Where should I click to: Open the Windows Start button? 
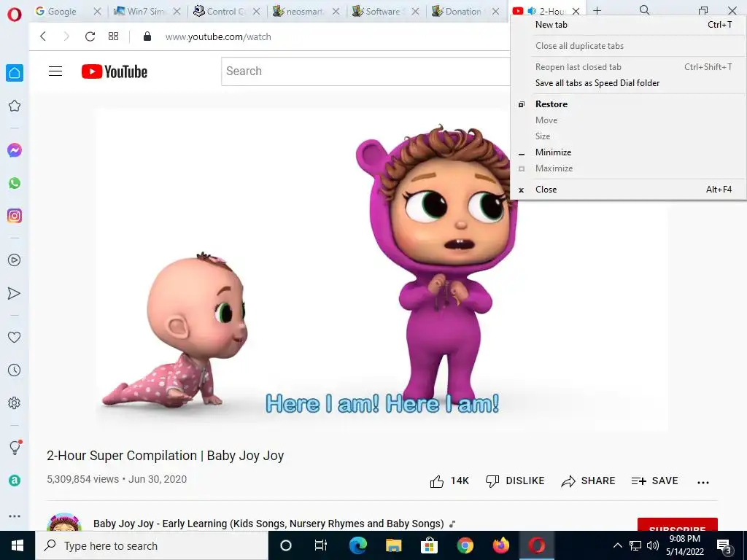tap(18, 545)
